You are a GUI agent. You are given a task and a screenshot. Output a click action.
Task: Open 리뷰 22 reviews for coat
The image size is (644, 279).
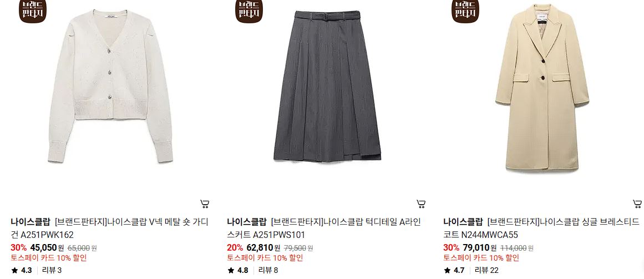click(x=486, y=270)
